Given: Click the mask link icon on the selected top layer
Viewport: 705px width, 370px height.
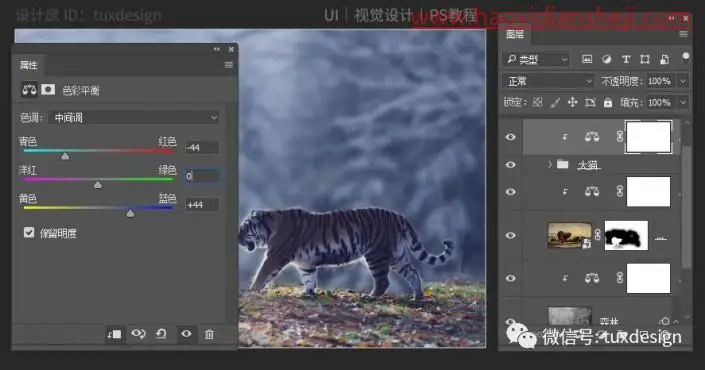Looking at the screenshot, I should 620,137.
